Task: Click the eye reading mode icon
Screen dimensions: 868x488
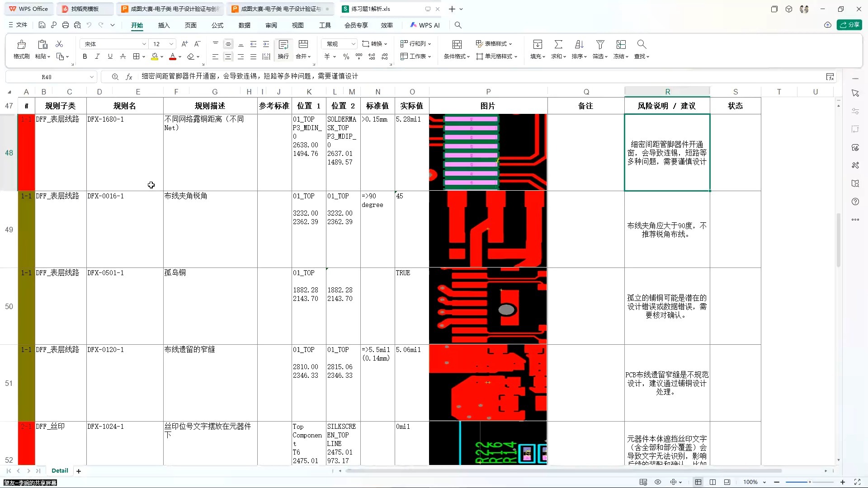Action: point(658,482)
